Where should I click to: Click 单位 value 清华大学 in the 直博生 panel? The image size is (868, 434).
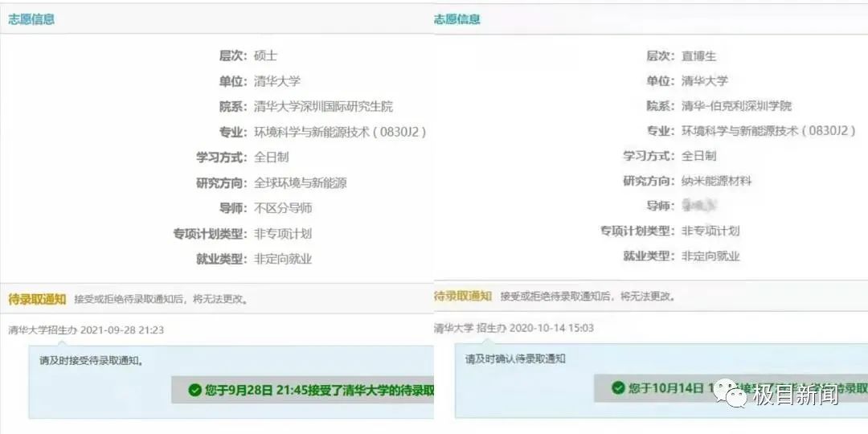[x=705, y=81]
